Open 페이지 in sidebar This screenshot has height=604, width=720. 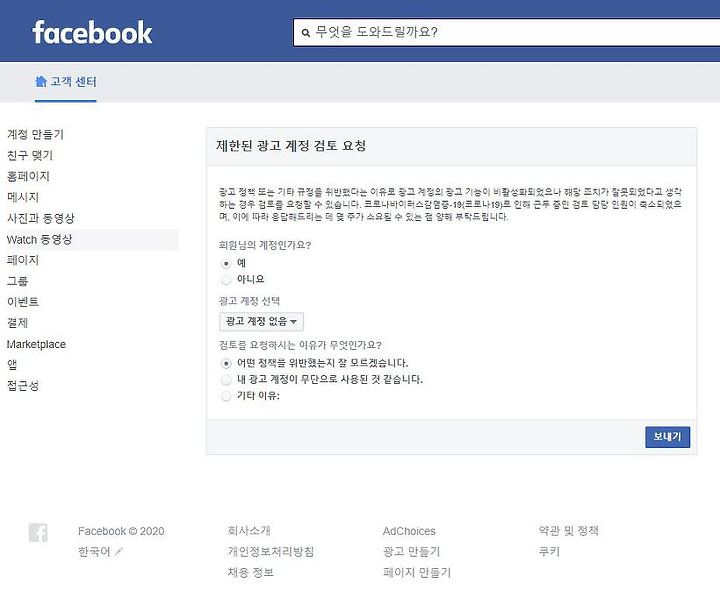coord(22,260)
